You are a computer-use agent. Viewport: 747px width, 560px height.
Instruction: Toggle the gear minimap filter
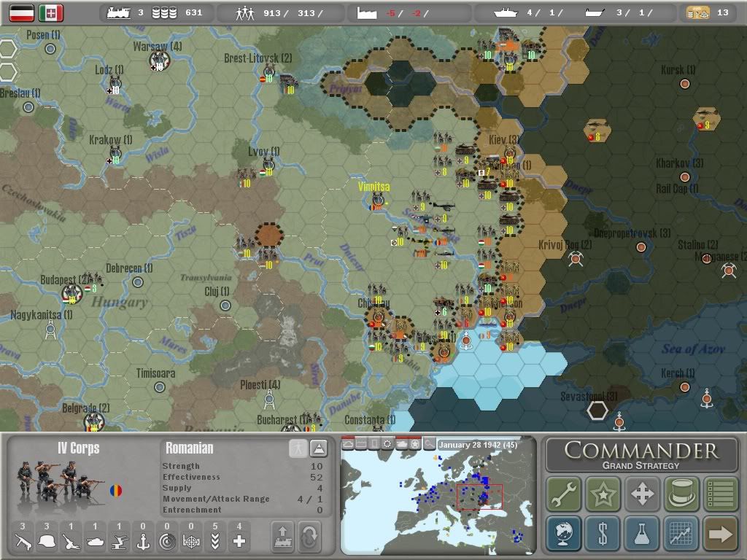point(388,444)
